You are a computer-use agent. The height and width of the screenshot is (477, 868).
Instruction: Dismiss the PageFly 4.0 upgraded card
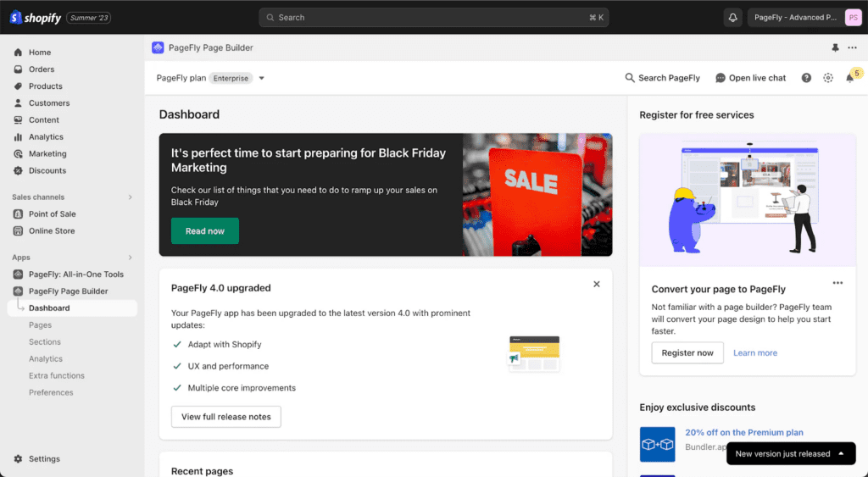(597, 285)
